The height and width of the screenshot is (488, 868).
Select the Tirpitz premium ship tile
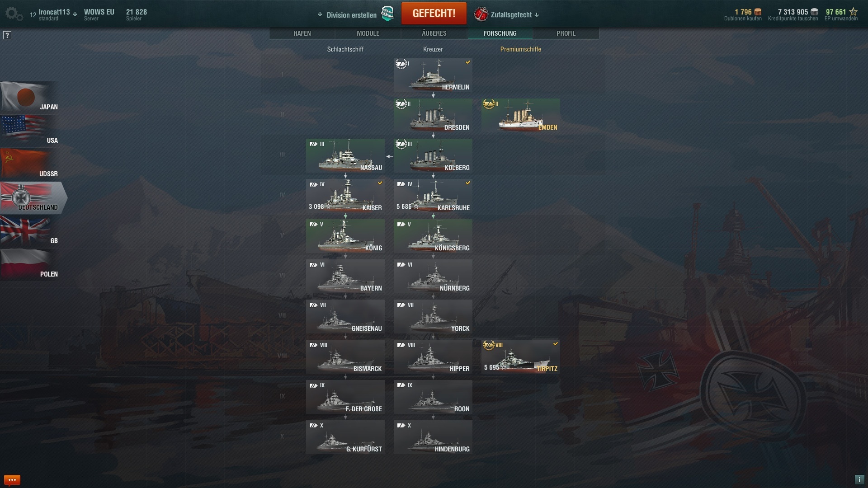(521, 357)
